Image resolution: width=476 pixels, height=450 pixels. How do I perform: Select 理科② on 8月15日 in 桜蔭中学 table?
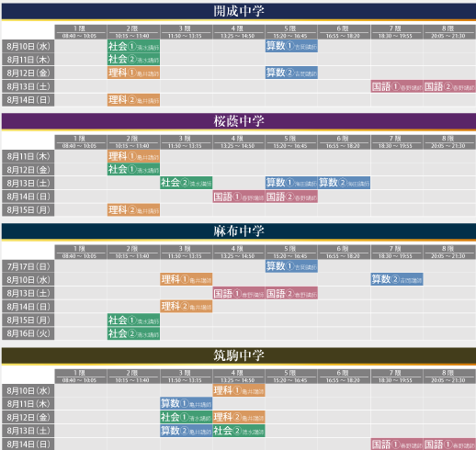click(133, 210)
